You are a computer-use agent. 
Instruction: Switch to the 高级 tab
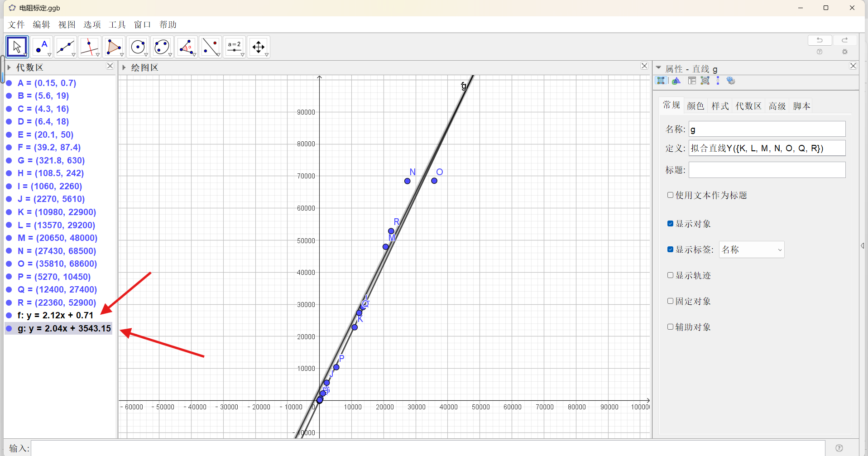(x=777, y=106)
